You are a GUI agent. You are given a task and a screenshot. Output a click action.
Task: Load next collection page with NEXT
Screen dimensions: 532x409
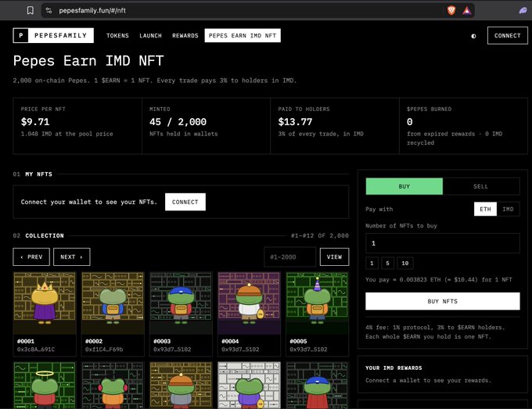pyautogui.click(x=72, y=257)
